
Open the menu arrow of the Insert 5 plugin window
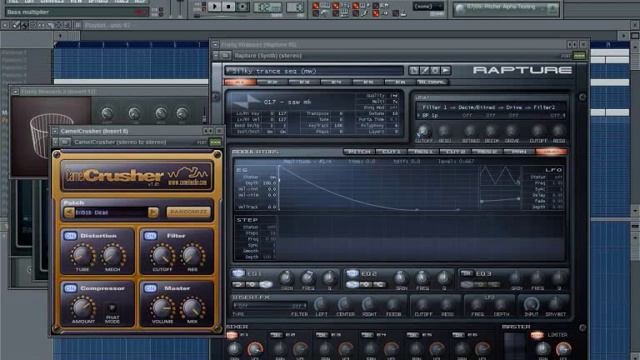pyautogui.click(x=15, y=92)
